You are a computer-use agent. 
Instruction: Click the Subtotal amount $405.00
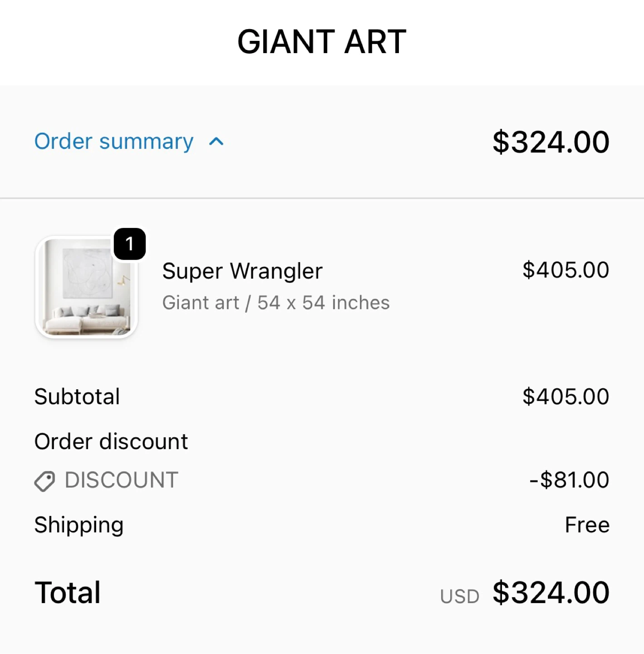coord(565,396)
